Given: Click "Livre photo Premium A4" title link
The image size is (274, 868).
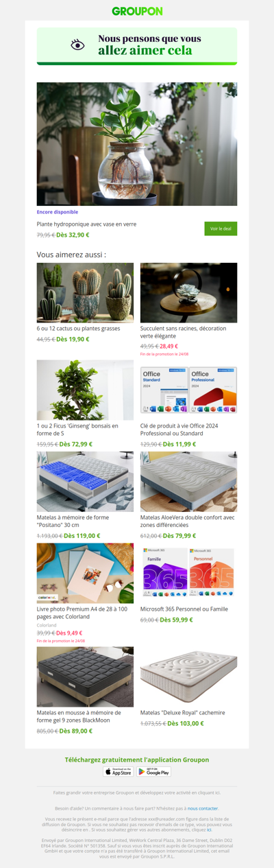Looking at the screenshot, I should 82,613.
